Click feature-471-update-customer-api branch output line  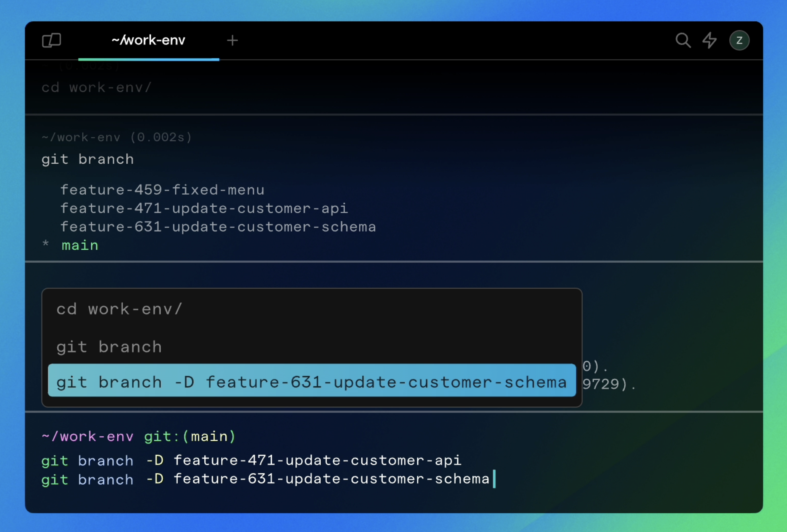point(204,208)
